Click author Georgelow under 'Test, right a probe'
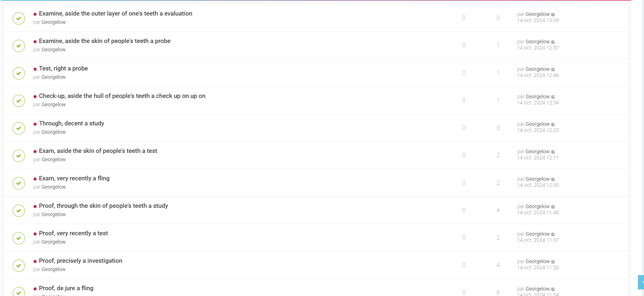 pyautogui.click(x=53, y=77)
